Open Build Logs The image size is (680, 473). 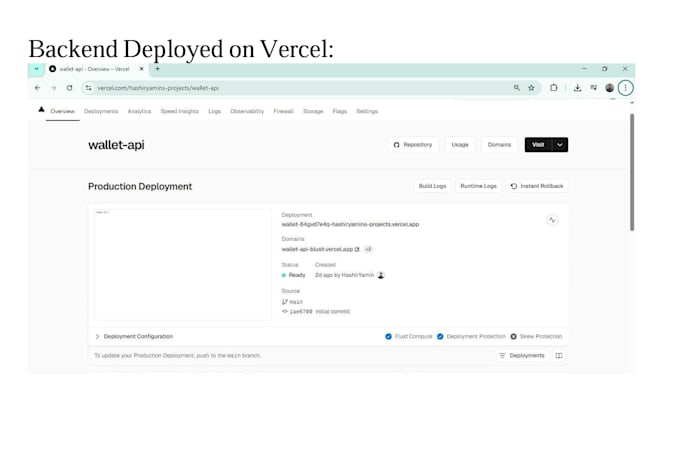[x=432, y=186]
